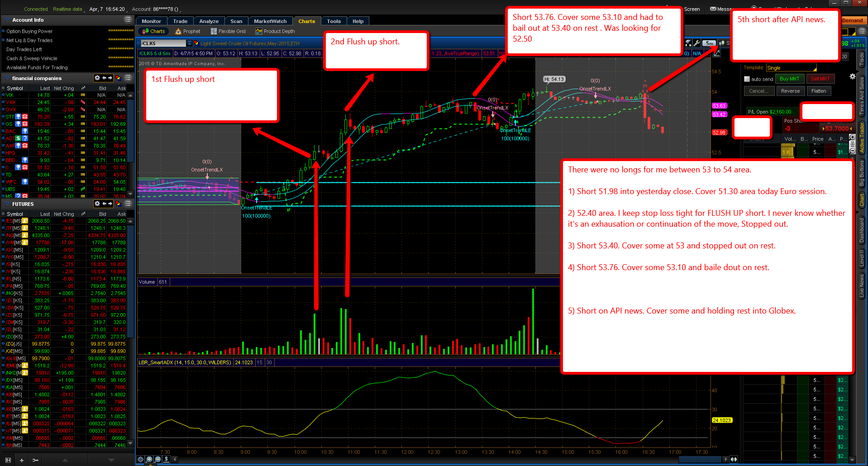Image resolution: width=868 pixels, height=466 pixels.
Task: Switch to the MarketWatch tab
Action: [x=270, y=21]
